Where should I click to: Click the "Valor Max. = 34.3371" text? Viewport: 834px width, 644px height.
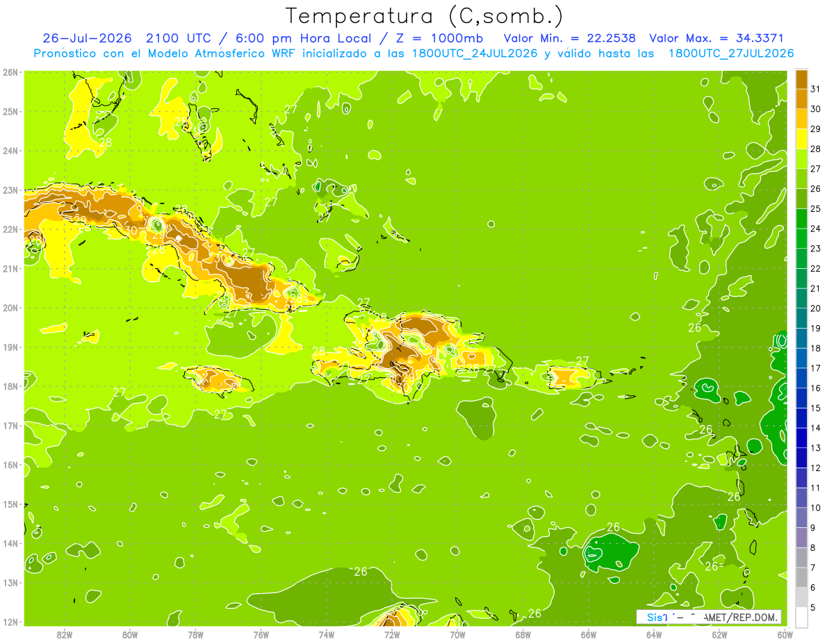tap(717, 38)
